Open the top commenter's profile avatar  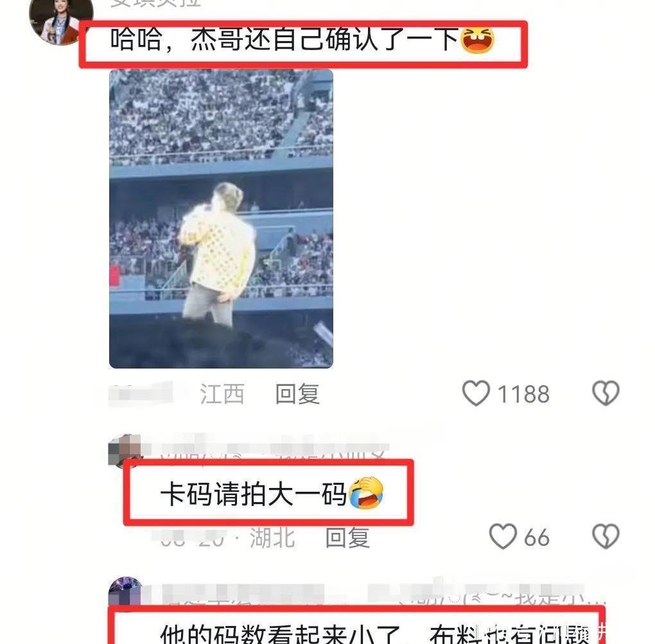pyautogui.click(x=60, y=21)
